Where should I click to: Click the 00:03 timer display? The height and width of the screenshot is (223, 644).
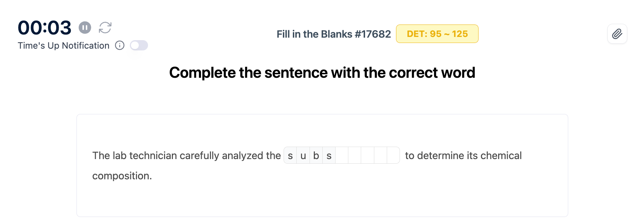[x=44, y=28]
